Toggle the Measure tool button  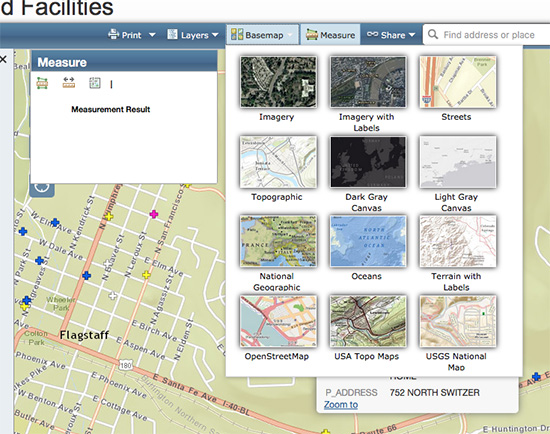click(x=330, y=34)
